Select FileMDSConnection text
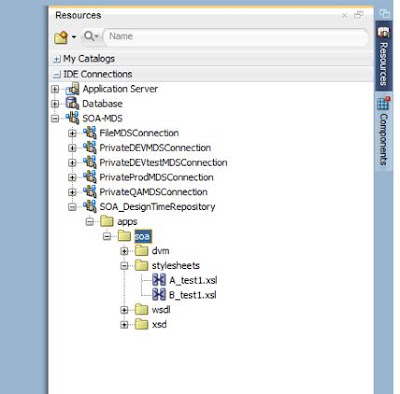 [x=139, y=133]
